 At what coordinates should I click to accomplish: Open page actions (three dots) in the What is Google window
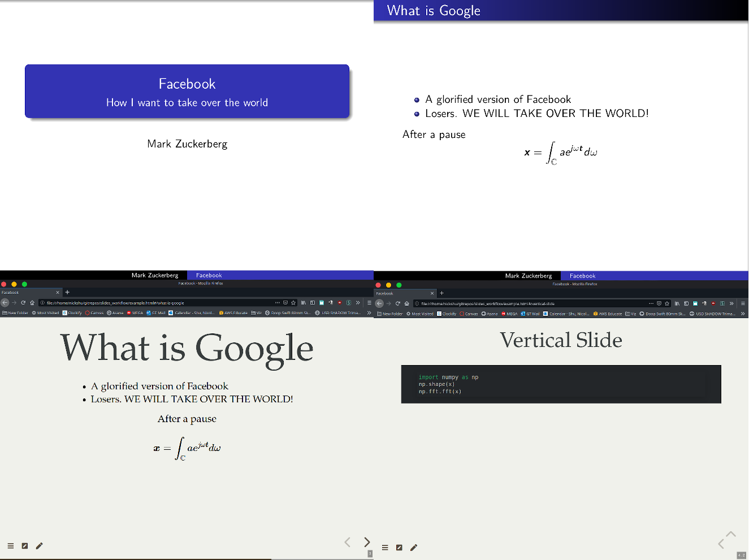tap(277, 302)
